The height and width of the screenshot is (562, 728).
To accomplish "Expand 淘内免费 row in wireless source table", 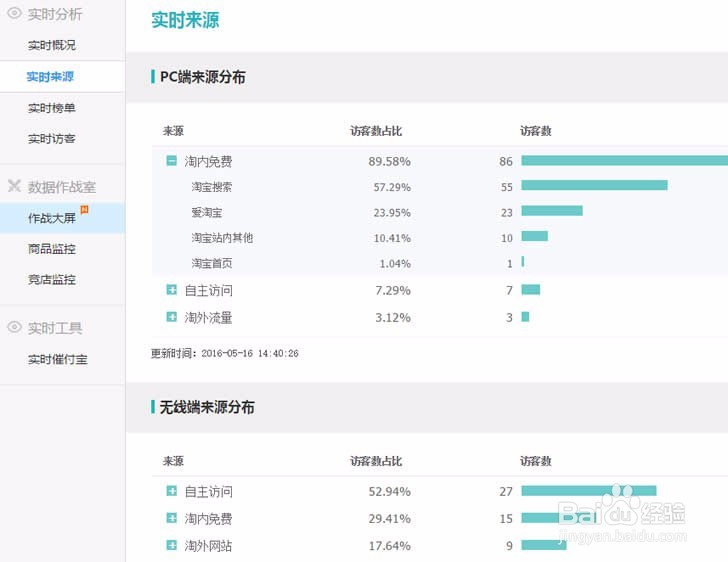I will [171, 518].
